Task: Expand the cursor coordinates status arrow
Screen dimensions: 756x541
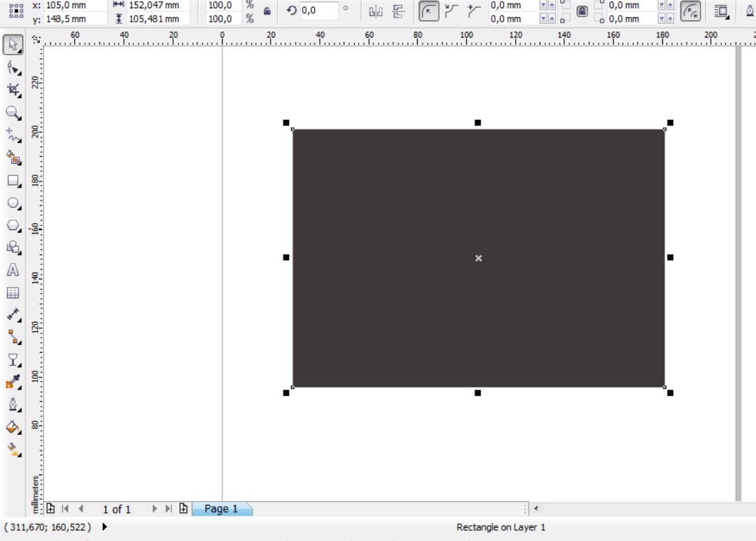Action: (x=105, y=527)
